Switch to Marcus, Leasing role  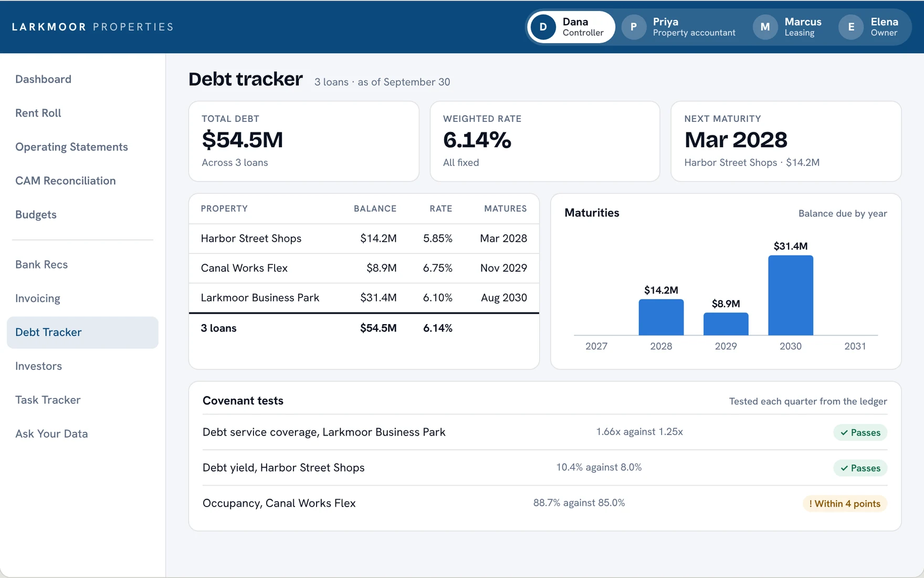[x=789, y=27]
